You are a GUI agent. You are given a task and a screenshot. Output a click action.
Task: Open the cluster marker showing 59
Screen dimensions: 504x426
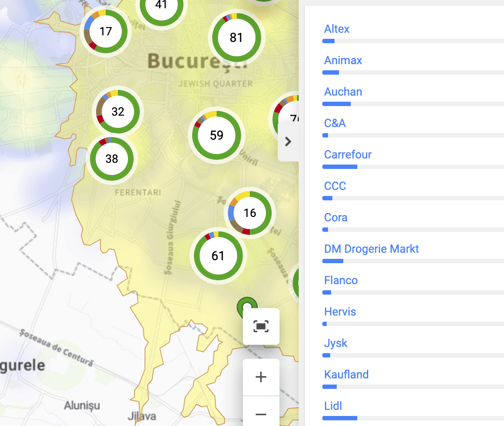coord(216,135)
